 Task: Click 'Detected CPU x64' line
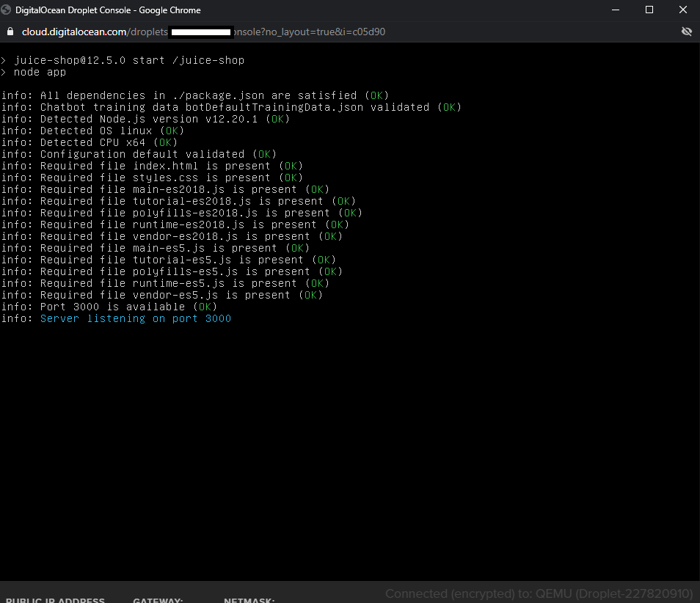[x=90, y=142]
